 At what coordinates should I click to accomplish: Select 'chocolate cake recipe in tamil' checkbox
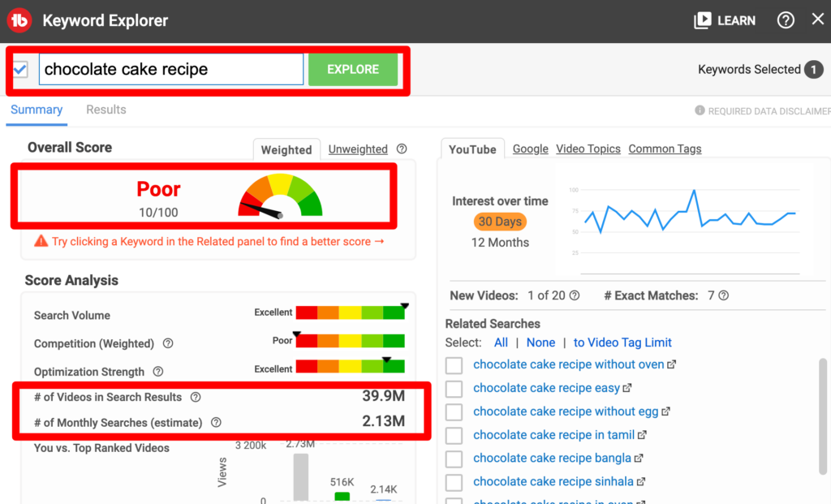tap(454, 436)
